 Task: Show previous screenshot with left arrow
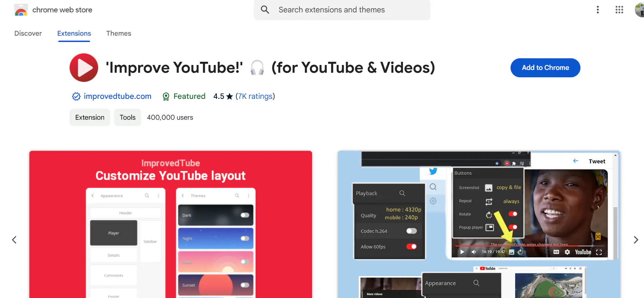pyautogui.click(x=14, y=240)
